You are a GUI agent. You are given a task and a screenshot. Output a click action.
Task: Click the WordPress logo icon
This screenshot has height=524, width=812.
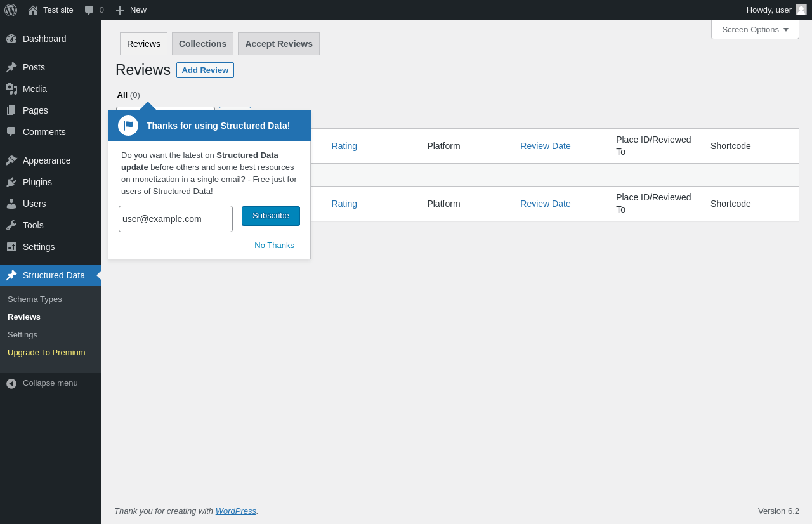pos(11,10)
